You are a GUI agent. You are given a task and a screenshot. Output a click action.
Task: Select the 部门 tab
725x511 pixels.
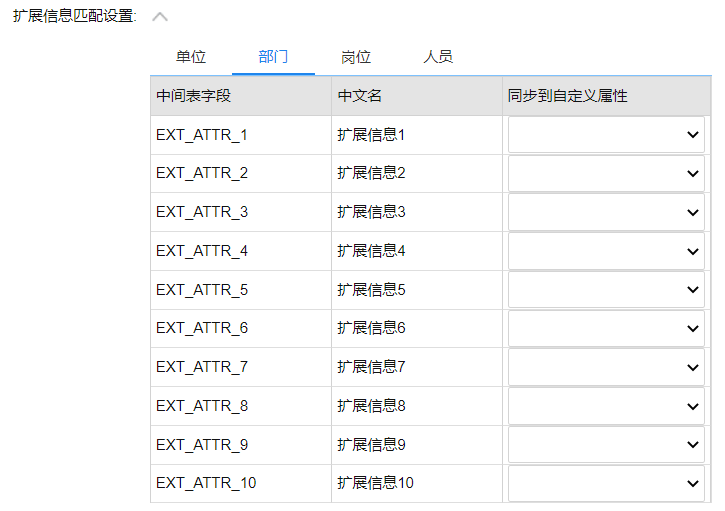pyautogui.click(x=273, y=57)
